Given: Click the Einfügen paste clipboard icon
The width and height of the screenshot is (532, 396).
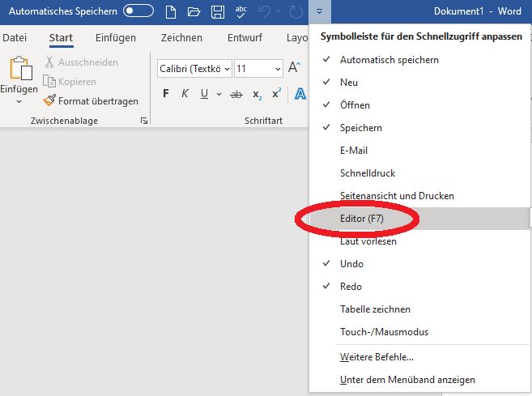Looking at the screenshot, I should [x=21, y=68].
